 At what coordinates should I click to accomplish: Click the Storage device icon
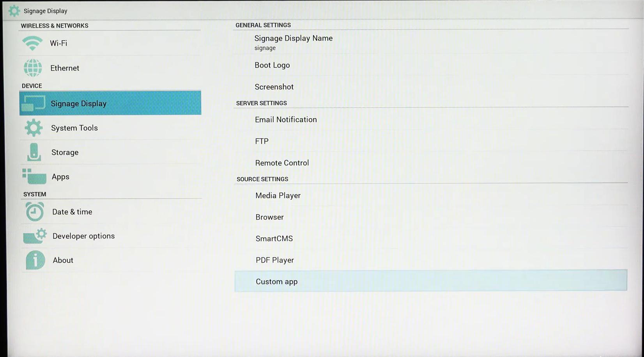tap(34, 152)
